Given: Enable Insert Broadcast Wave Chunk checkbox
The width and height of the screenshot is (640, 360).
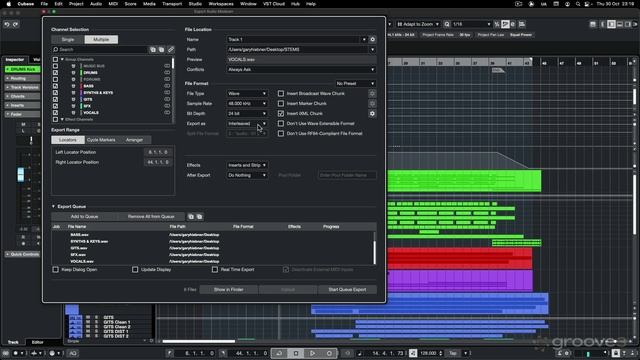Looking at the screenshot, I should [281, 93].
